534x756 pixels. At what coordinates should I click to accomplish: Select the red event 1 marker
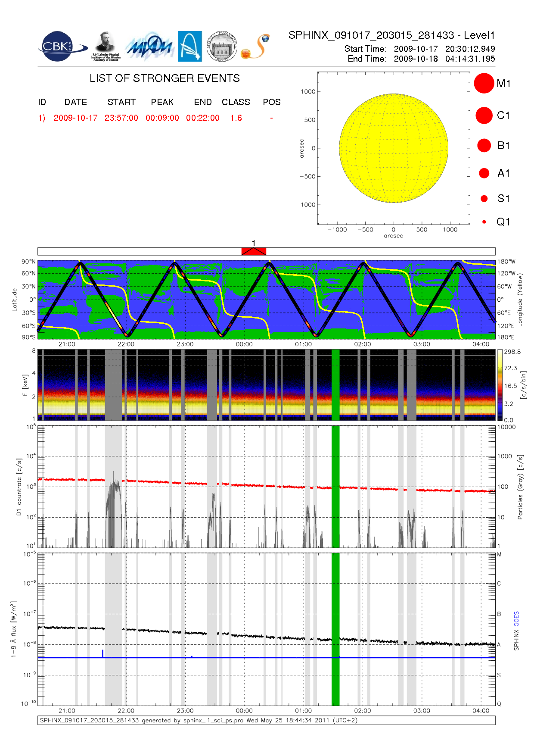(x=254, y=251)
